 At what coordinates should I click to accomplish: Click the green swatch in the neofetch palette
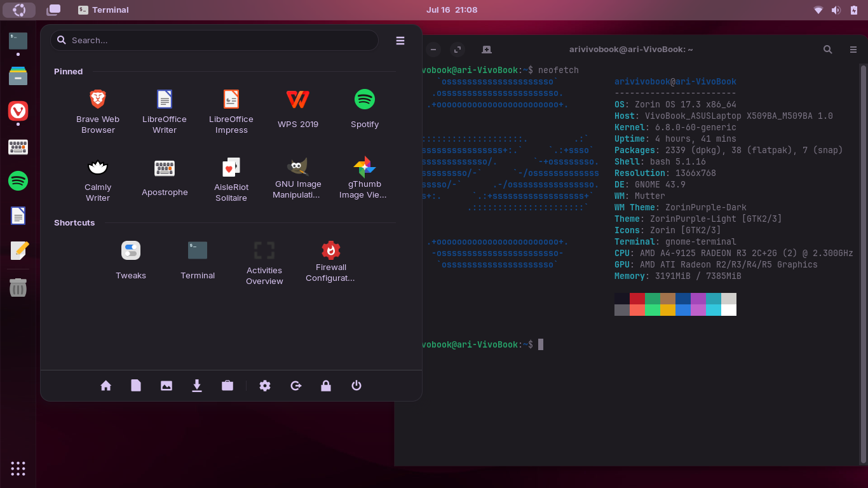point(653,299)
